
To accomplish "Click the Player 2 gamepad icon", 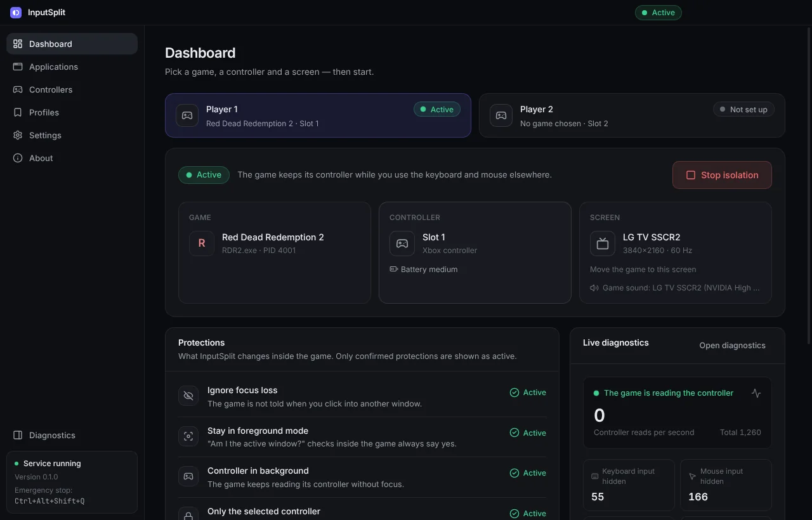I will [x=501, y=115].
